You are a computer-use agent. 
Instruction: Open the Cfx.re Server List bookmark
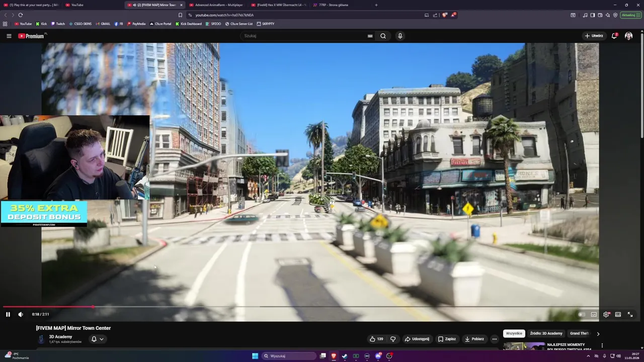[239, 24]
